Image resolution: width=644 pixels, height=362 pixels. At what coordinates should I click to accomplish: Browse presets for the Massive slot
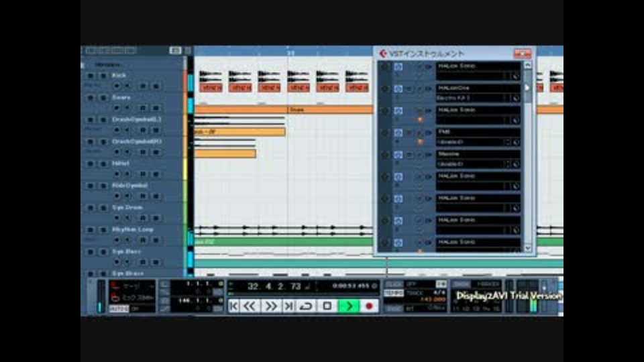pyautogui.click(x=516, y=164)
